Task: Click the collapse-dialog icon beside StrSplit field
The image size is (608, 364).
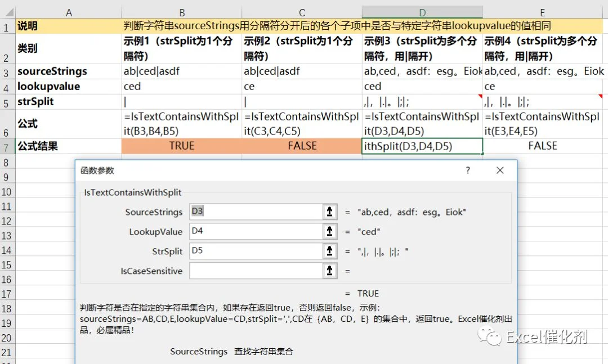Action: (329, 251)
